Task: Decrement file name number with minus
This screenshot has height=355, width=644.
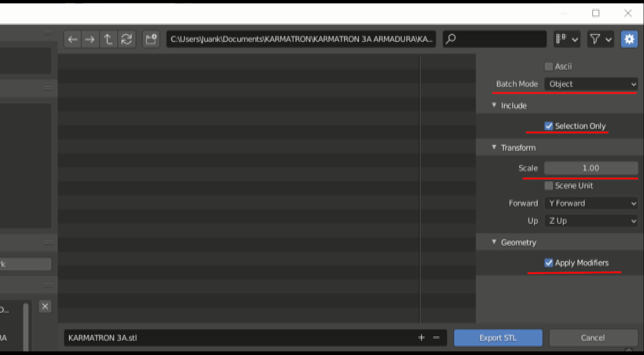Action: pos(436,338)
